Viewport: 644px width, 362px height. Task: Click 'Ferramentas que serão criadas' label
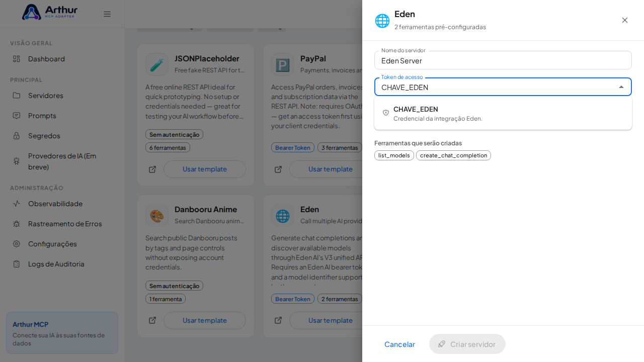418,143
